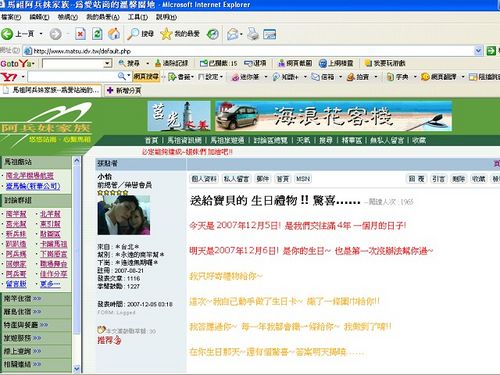Open Search magnifier in IE toolbar

(x=133, y=34)
